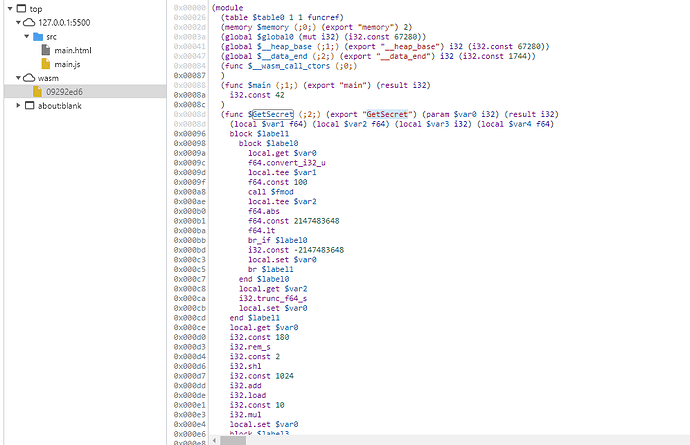Click the "i32.const -2147483648" instruction
Screen dimensions: 690x445
tap(296, 250)
